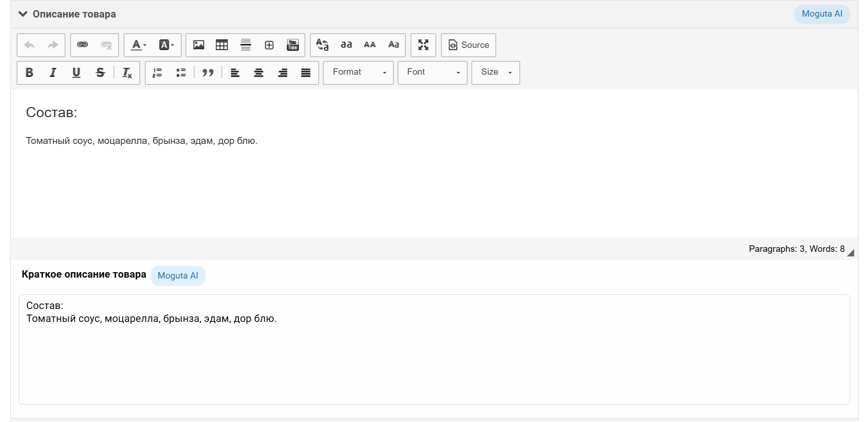Image resolution: width=868 pixels, height=422 pixels.
Task: Open the text color picker
Action: coord(138,45)
